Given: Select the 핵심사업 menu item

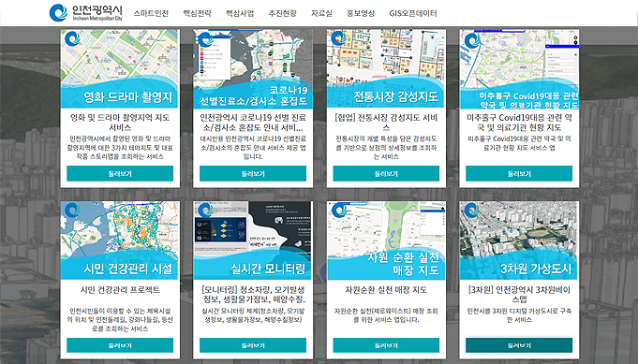Looking at the screenshot, I should point(240,13).
